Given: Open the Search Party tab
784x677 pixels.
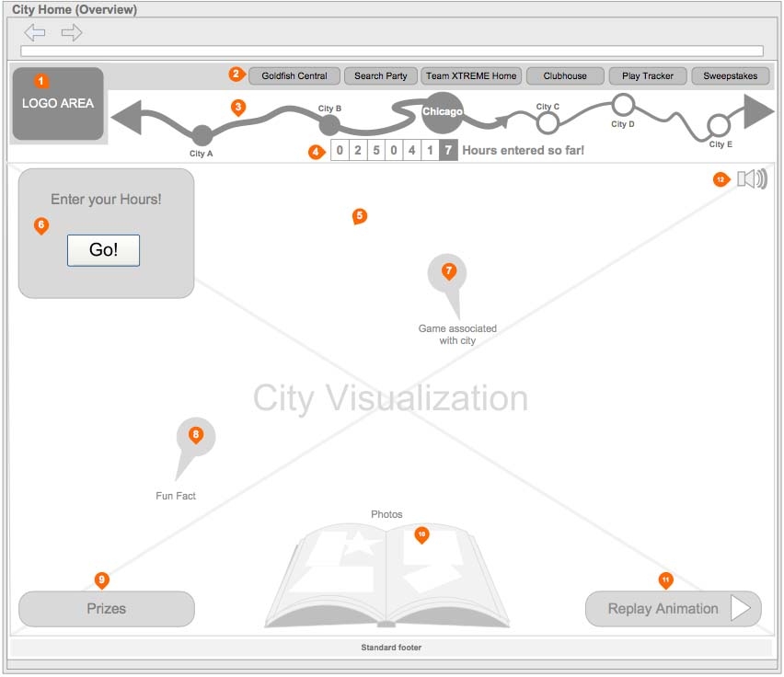Looking at the screenshot, I should tap(381, 76).
